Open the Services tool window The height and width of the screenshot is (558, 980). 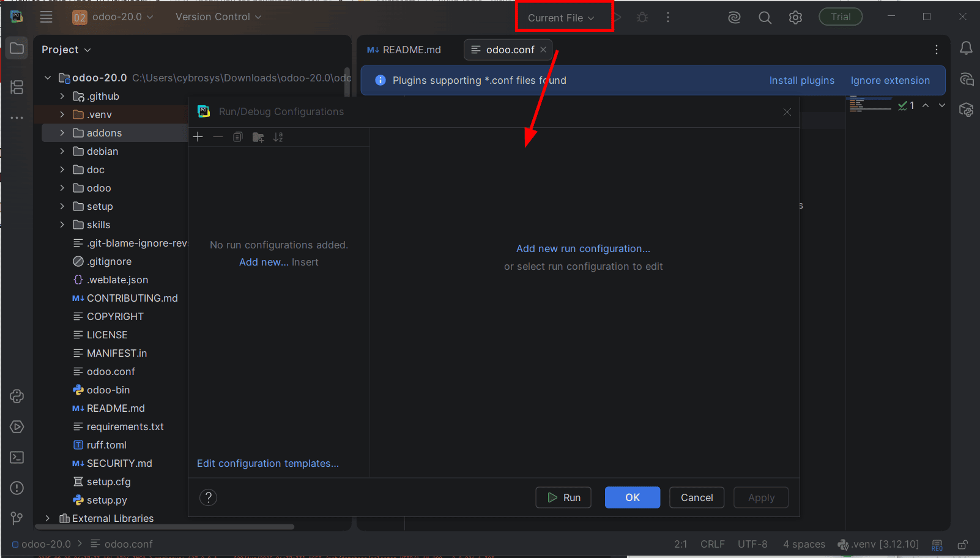17,426
